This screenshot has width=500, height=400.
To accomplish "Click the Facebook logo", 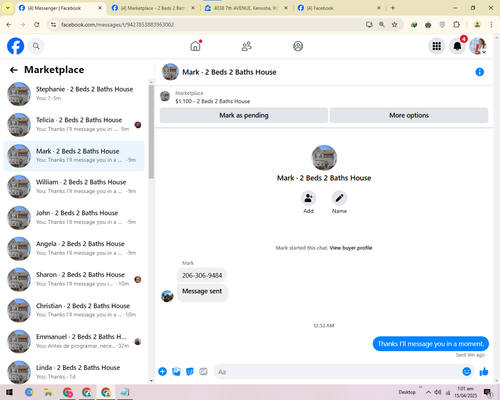I will (x=16, y=46).
